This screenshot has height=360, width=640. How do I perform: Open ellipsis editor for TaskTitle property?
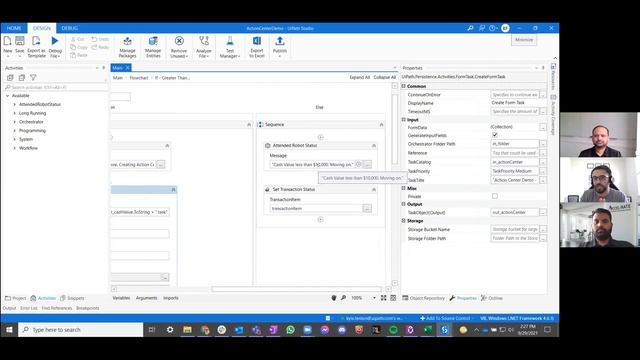[x=543, y=180]
